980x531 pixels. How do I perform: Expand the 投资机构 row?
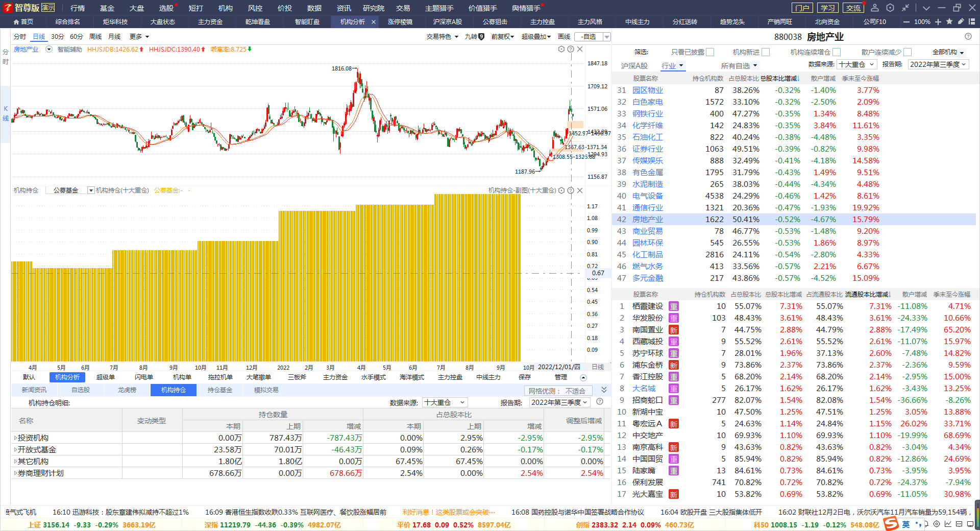point(15,438)
